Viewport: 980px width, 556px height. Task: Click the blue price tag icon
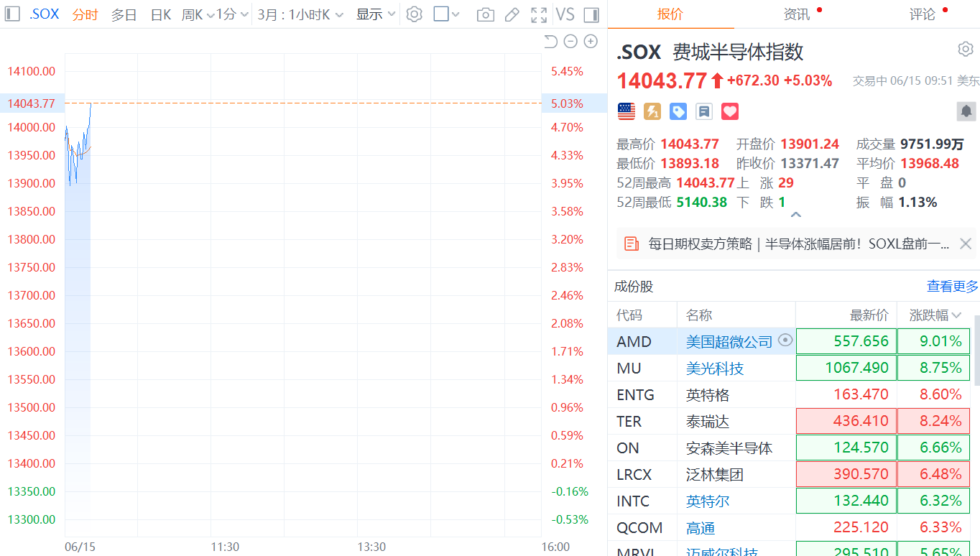pyautogui.click(x=678, y=111)
